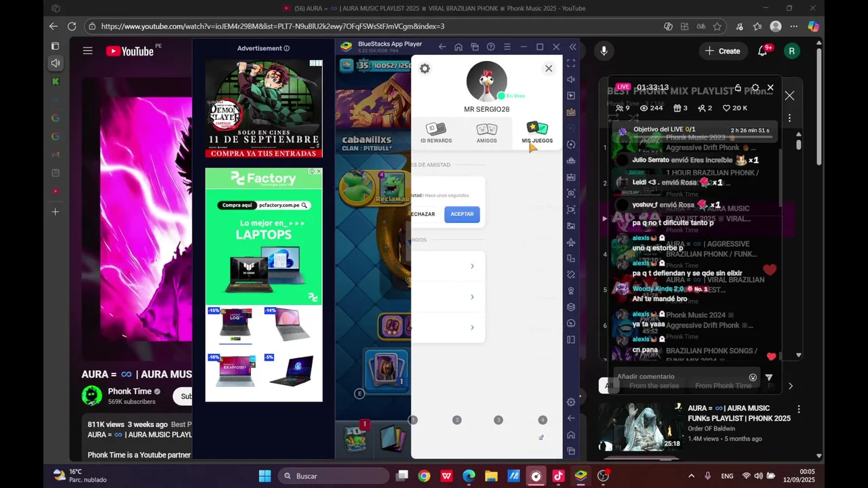The image size is (868, 488).
Task: Click the RECHAZAR friend request button
Action: coord(422,214)
